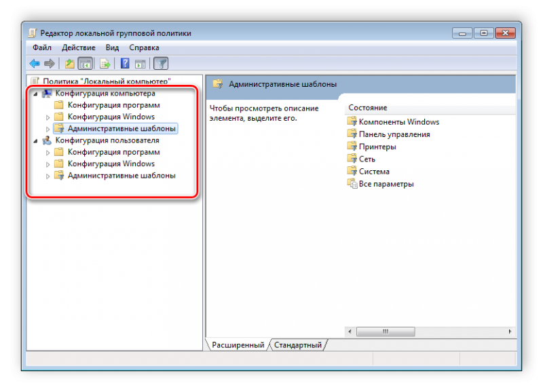Click the Система folder icon
The height and width of the screenshot is (392, 543).
click(352, 172)
